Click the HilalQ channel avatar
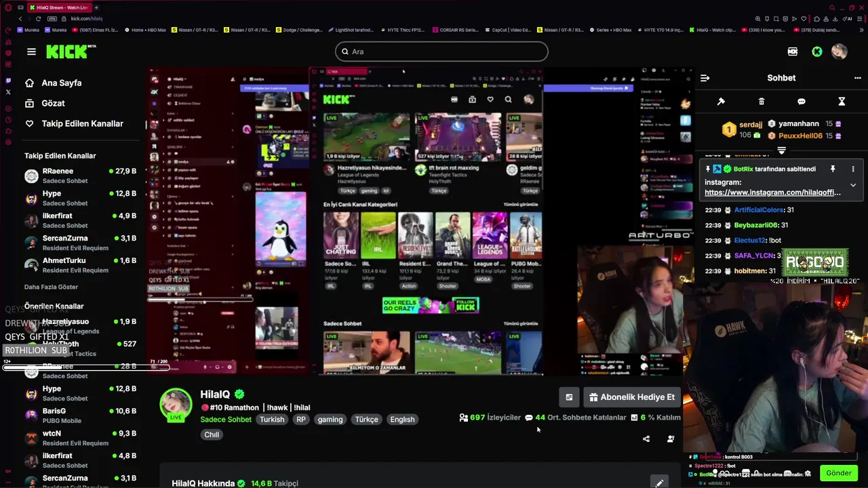The height and width of the screenshot is (488, 868). click(176, 405)
